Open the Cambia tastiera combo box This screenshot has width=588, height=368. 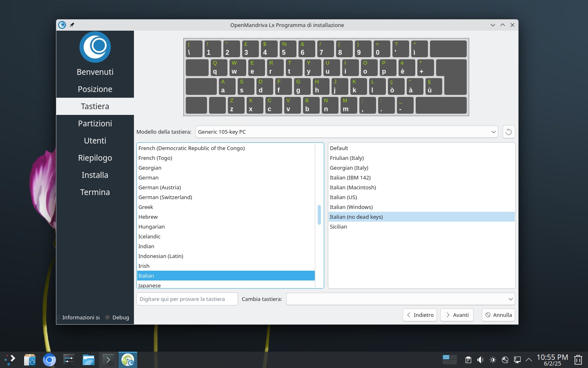(x=401, y=299)
